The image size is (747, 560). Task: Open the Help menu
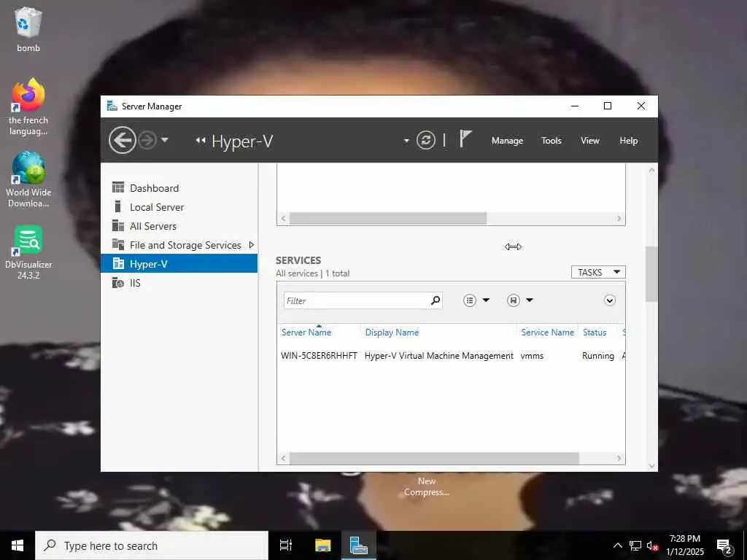pos(628,141)
